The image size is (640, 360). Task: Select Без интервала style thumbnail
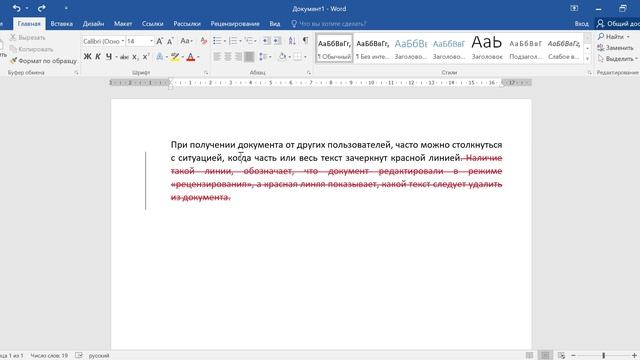[x=373, y=48]
